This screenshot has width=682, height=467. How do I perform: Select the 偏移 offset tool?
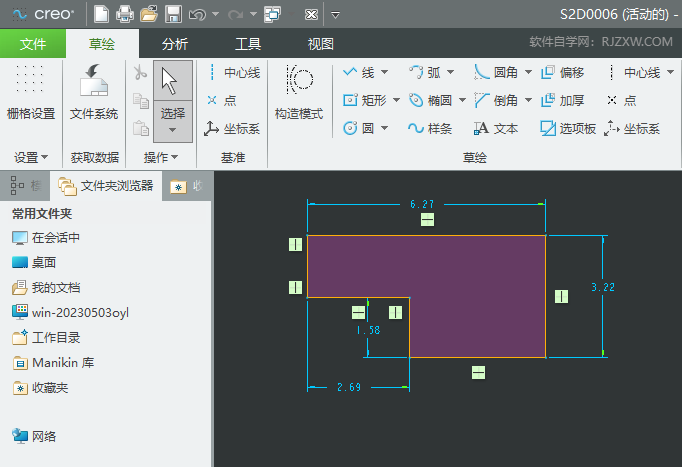tap(562, 72)
